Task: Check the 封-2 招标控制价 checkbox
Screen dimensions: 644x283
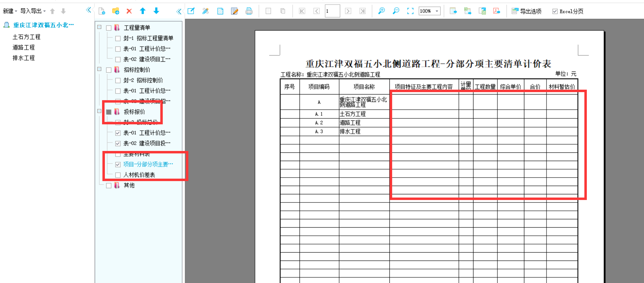Action: point(118,81)
